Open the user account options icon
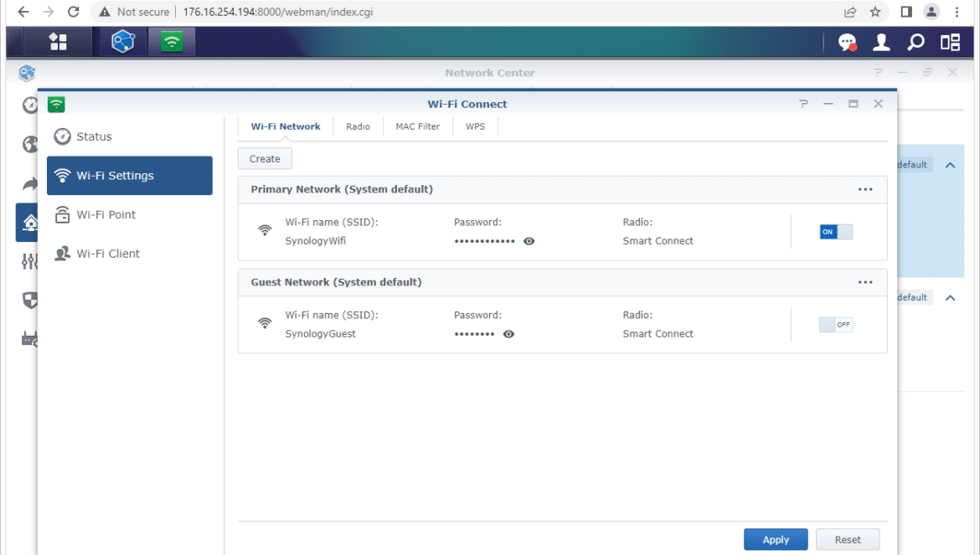 (881, 42)
